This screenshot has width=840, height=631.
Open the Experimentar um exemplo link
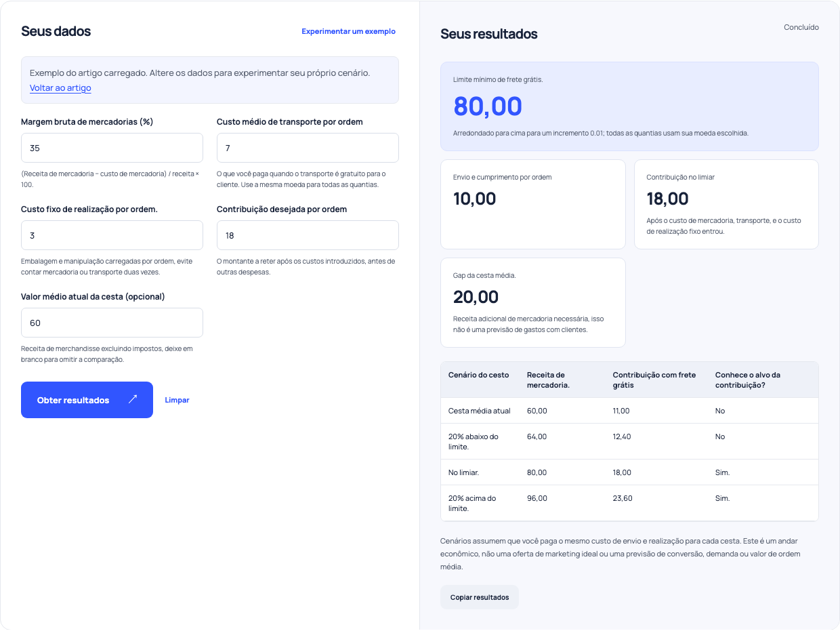point(348,31)
